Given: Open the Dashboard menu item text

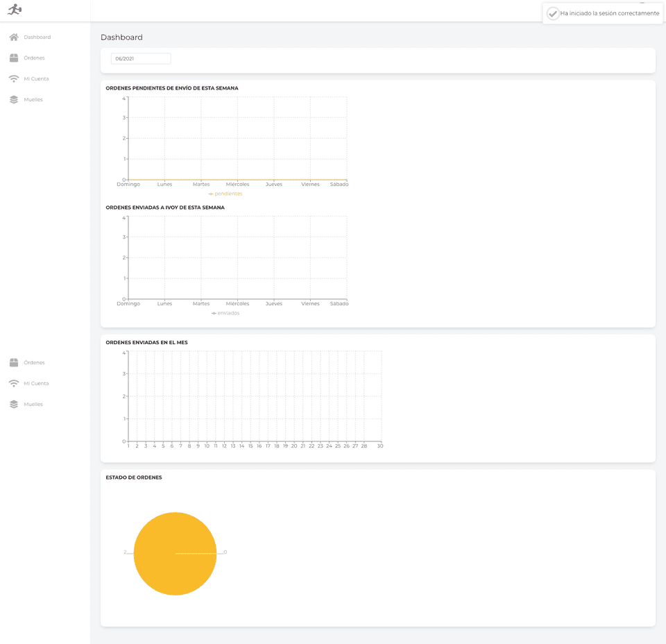Looking at the screenshot, I should [x=37, y=37].
